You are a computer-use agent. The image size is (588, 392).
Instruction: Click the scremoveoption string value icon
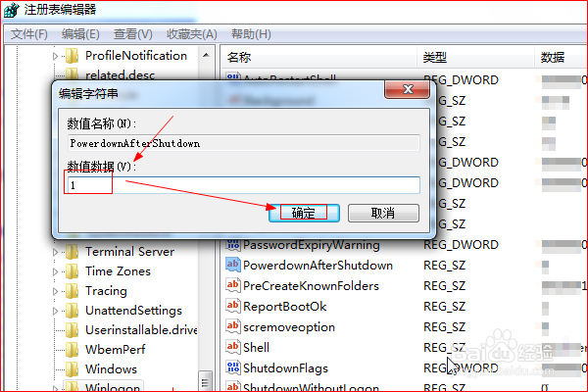point(233,326)
